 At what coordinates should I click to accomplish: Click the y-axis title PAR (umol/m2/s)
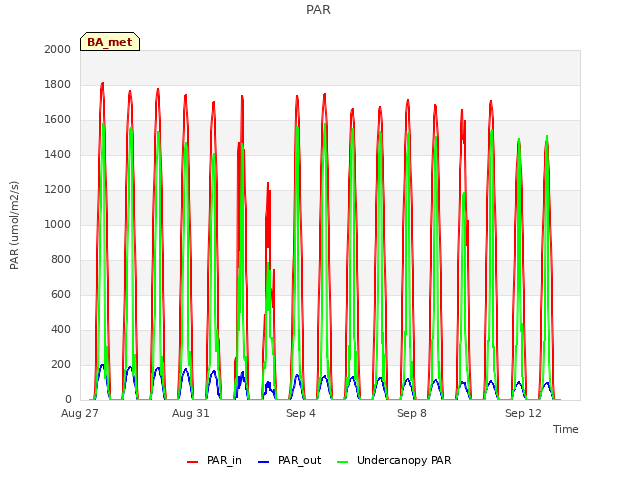tap(14, 225)
